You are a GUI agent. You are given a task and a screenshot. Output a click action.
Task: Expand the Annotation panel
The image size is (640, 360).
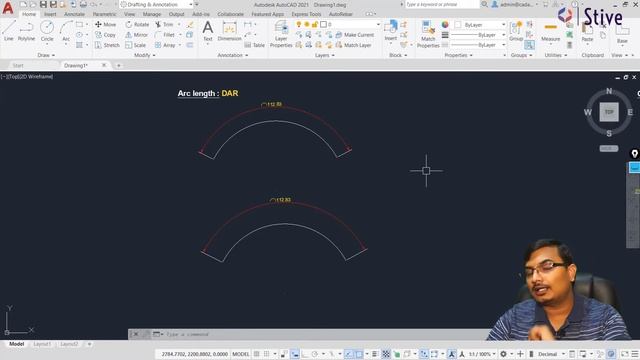pyautogui.click(x=232, y=55)
